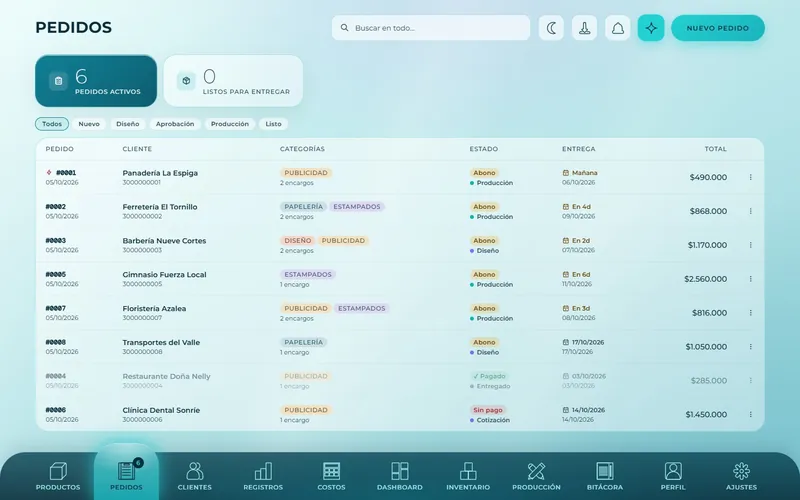800x500 pixels.
Task: Click the Cotización status text
Action: pos(493,420)
